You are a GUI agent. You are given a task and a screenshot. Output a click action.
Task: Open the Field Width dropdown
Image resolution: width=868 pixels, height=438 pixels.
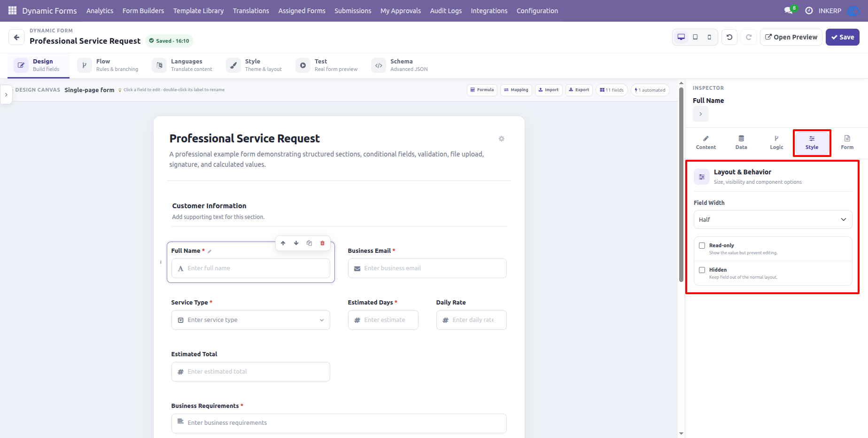[773, 219]
